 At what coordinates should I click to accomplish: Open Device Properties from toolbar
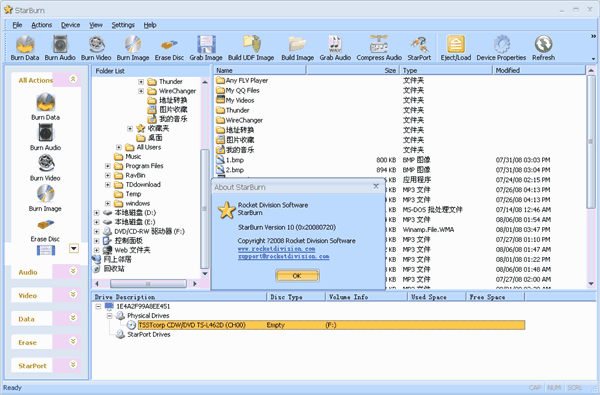coord(501,48)
